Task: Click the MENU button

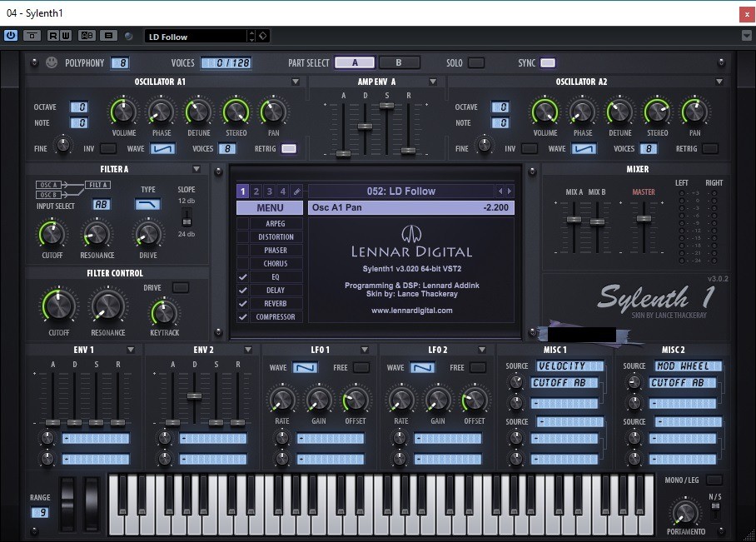Action: (270, 208)
